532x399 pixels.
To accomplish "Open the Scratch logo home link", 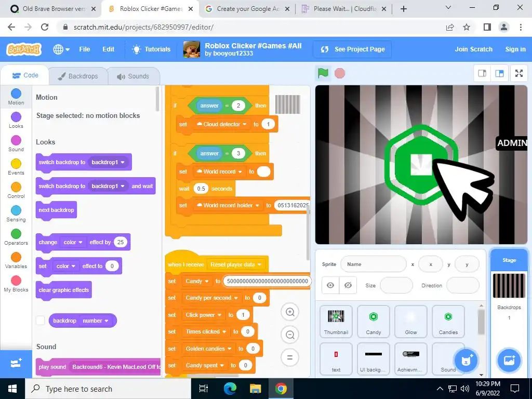I will coord(24,49).
